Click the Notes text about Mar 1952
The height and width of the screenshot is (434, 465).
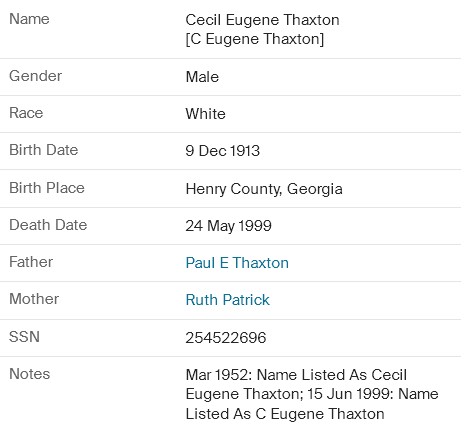click(x=312, y=394)
